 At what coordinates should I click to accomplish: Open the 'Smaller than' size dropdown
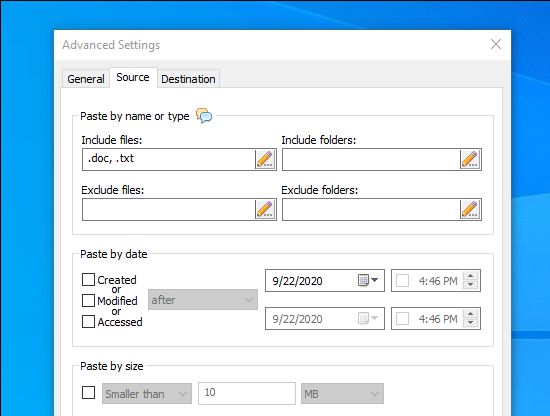point(147,394)
